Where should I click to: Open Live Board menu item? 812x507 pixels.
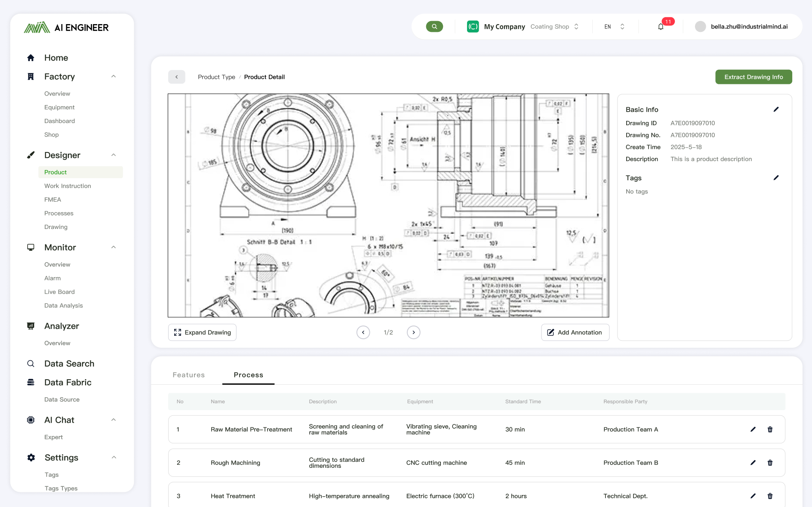[x=59, y=292]
